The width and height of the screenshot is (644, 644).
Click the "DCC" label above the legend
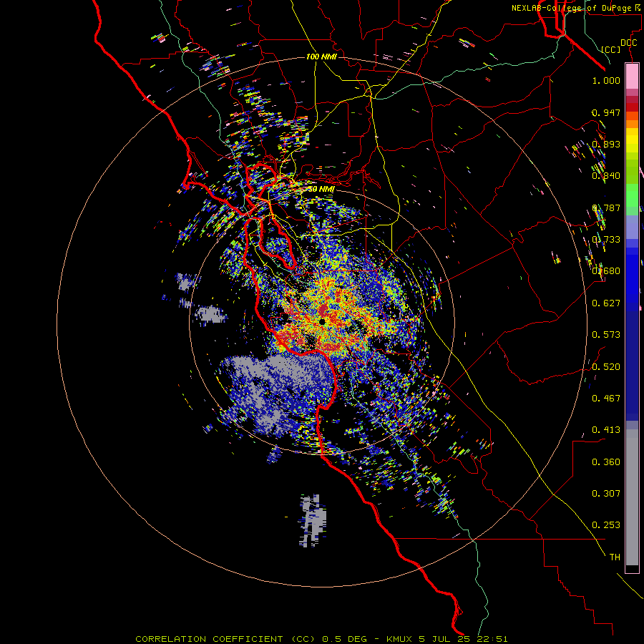point(628,43)
